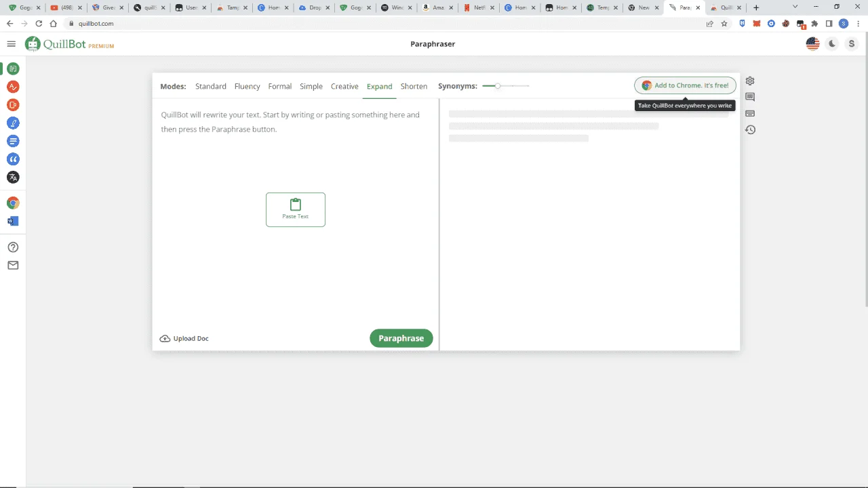Open a new browser tab
Screen dimensions: 868x488
(x=756, y=7)
